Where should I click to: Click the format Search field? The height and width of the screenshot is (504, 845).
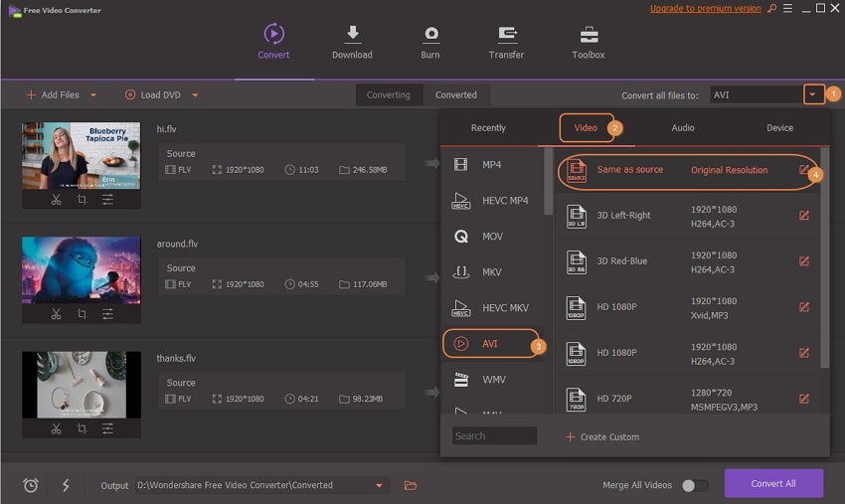494,436
